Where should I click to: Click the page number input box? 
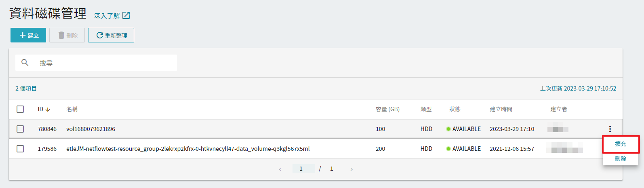(303, 169)
